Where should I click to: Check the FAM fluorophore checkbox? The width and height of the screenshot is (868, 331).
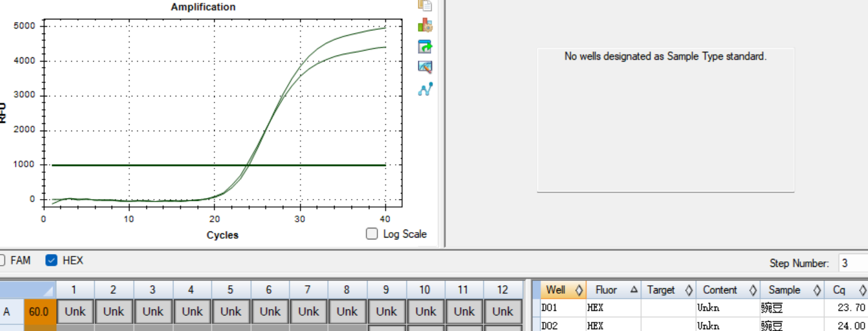click(x=2, y=260)
